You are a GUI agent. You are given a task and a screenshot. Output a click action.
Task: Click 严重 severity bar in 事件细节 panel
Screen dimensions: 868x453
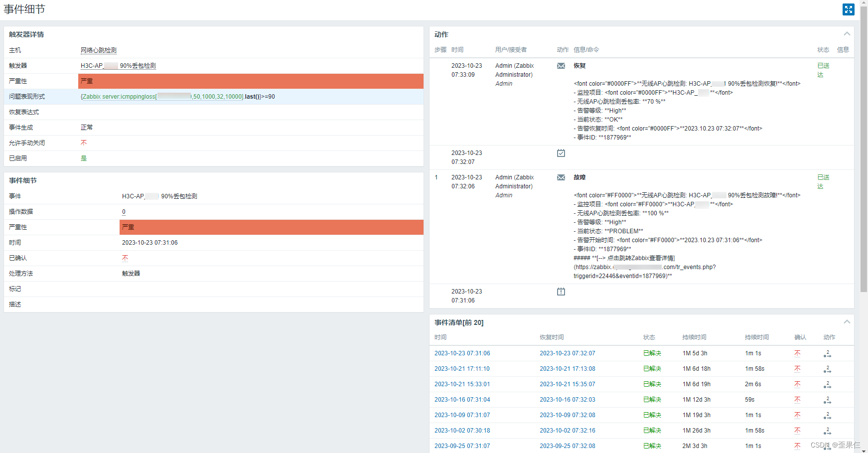click(x=272, y=227)
